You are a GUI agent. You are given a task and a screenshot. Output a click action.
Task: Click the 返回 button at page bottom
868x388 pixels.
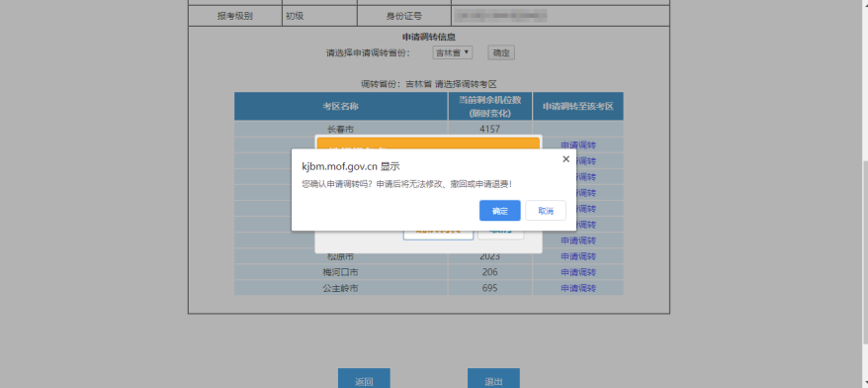point(364,379)
